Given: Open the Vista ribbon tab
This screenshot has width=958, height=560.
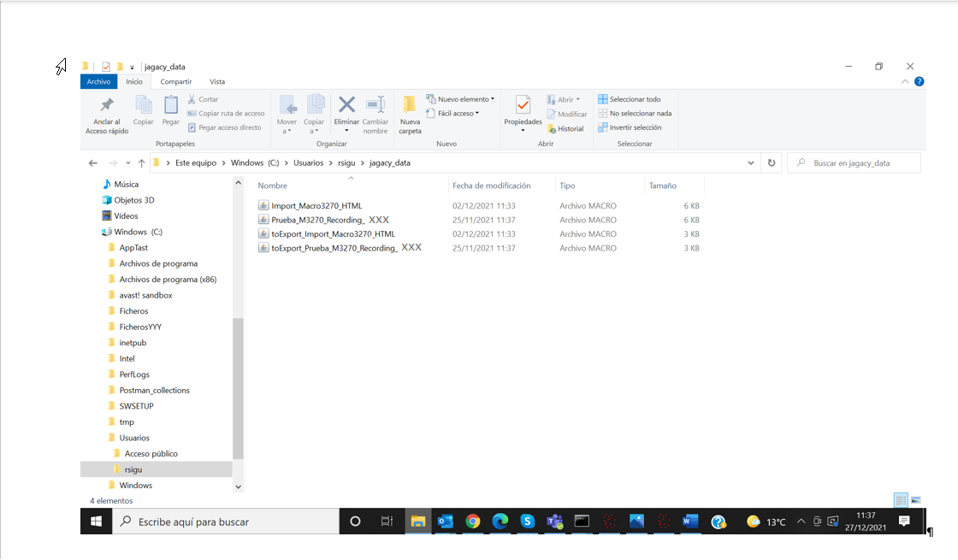Looking at the screenshot, I should tap(217, 81).
